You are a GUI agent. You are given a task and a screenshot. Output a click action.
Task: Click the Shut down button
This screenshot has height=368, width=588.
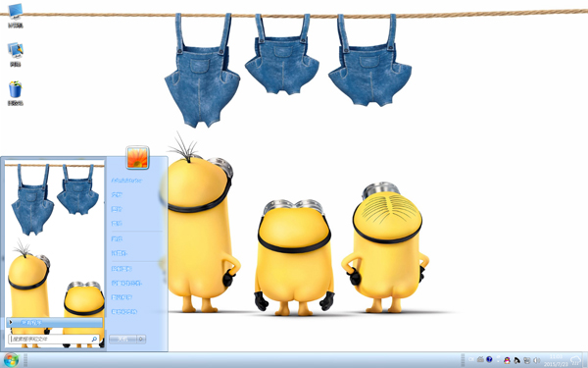pyautogui.click(x=123, y=340)
